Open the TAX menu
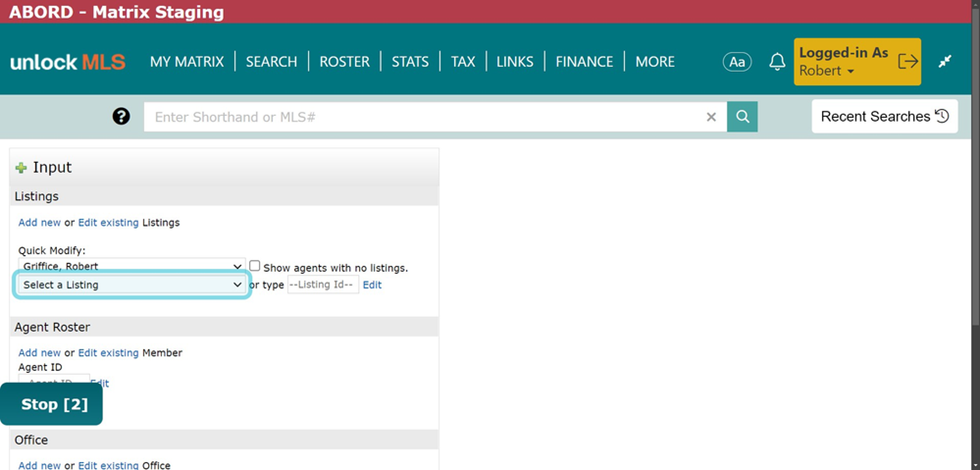The image size is (980, 470). tap(463, 62)
